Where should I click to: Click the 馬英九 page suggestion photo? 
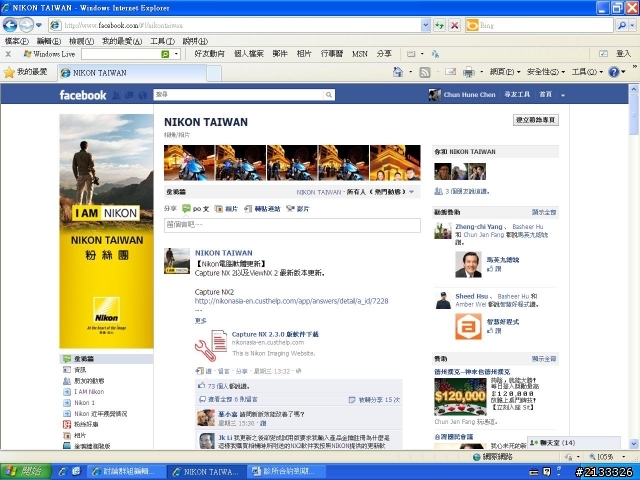tap(468, 264)
